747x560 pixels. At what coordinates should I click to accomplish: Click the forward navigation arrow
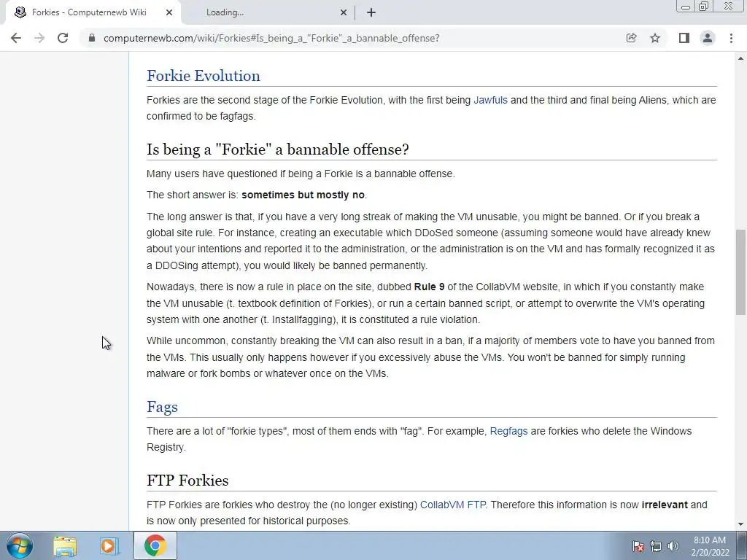39,38
